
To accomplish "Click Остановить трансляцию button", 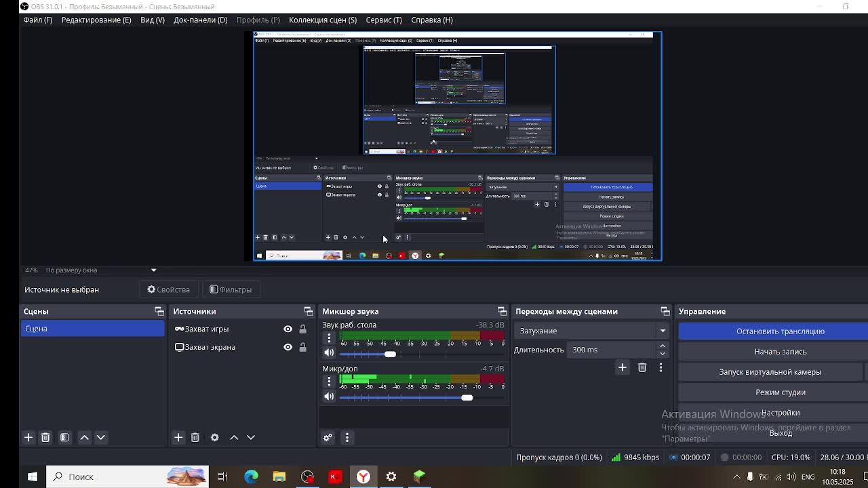I will point(774,331).
